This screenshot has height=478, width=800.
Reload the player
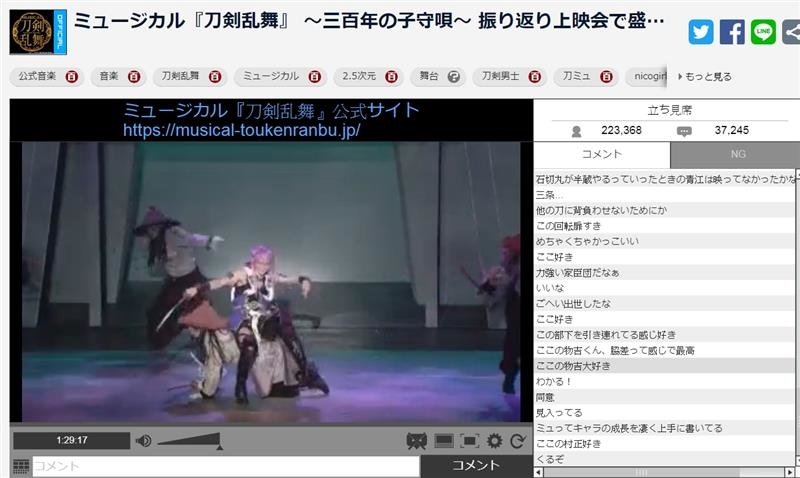point(518,441)
